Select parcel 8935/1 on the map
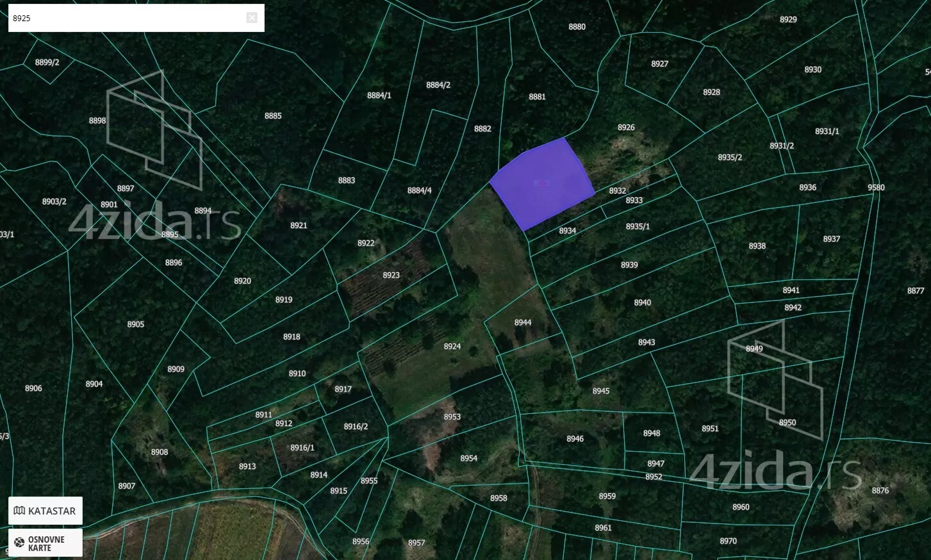 click(x=638, y=227)
